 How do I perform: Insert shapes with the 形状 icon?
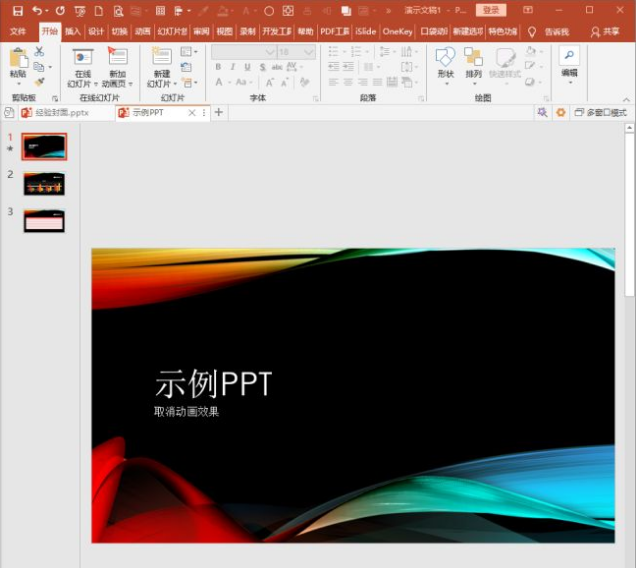click(445, 58)
